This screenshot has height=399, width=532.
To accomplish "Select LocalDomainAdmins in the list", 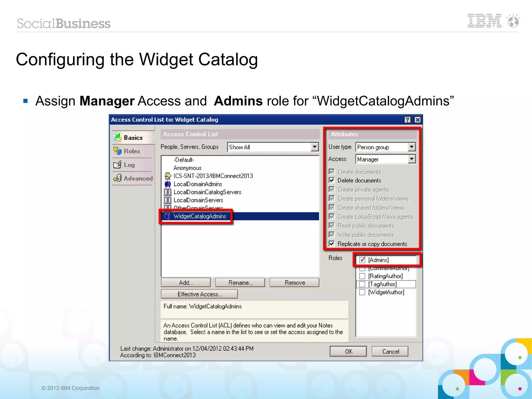I will point(240,184).
